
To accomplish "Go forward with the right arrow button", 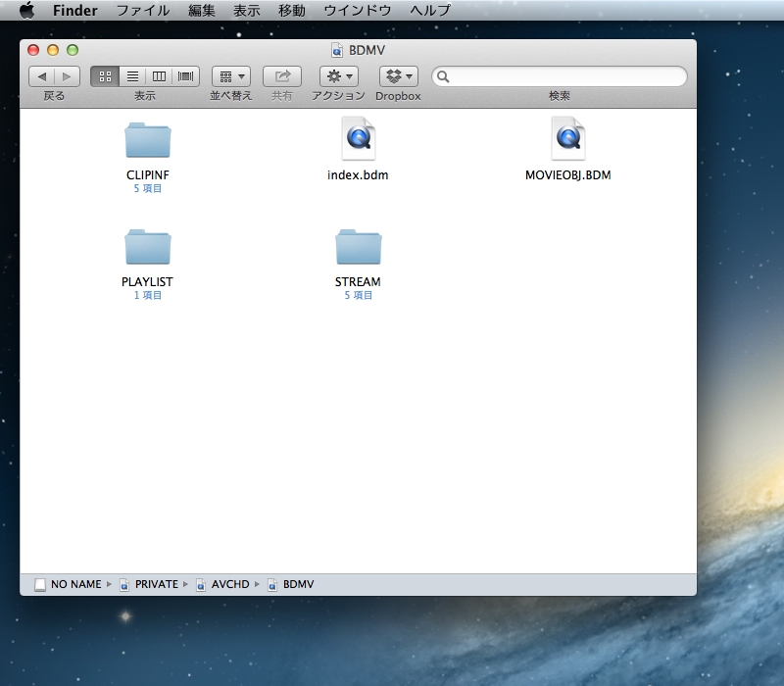I will 67,76.
